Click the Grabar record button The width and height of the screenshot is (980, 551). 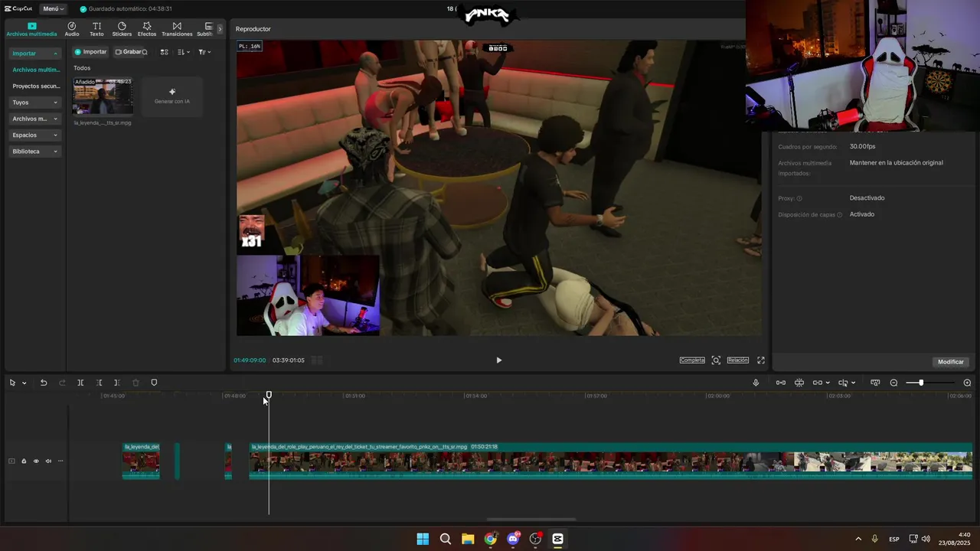(x=128, y=52)
